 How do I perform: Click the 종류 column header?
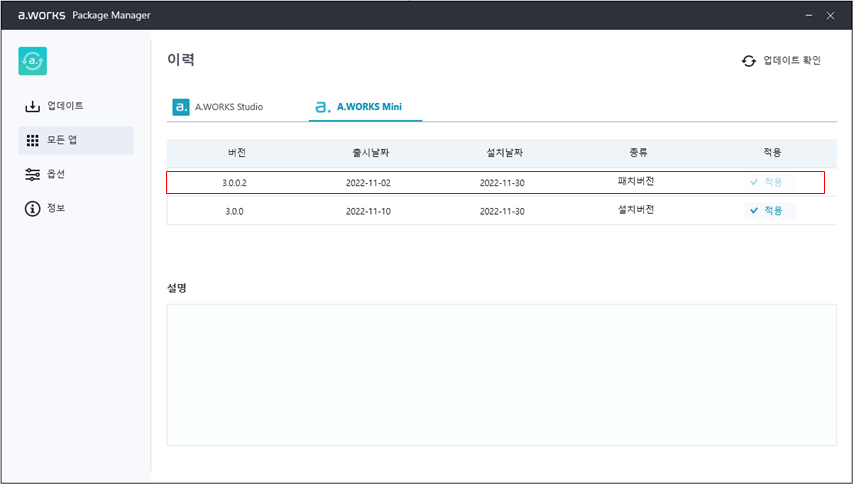[638, 153]
